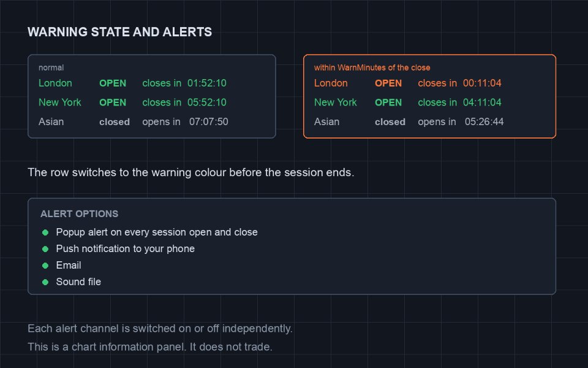Image resolution: width=588 pixels, height=368 pixels.
Task: Select the green bullet beside Email
Action: point(45,266)
